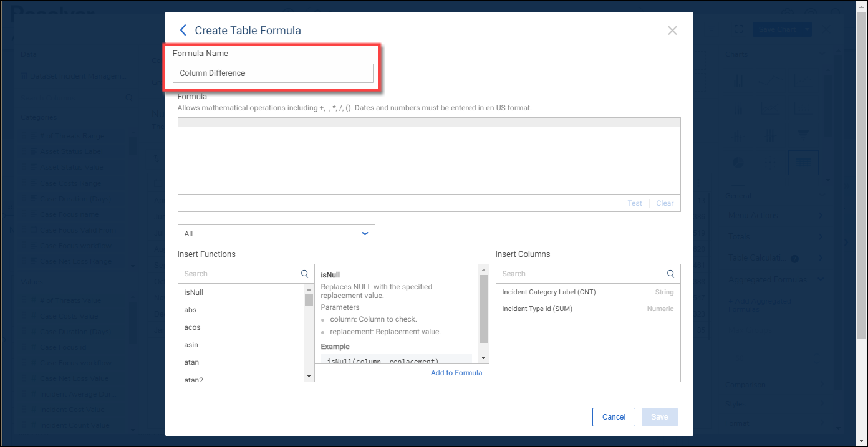868x447 pixels.
Task: Insert Incident Category Label (CNT) column
Action: tap(549, 292)
